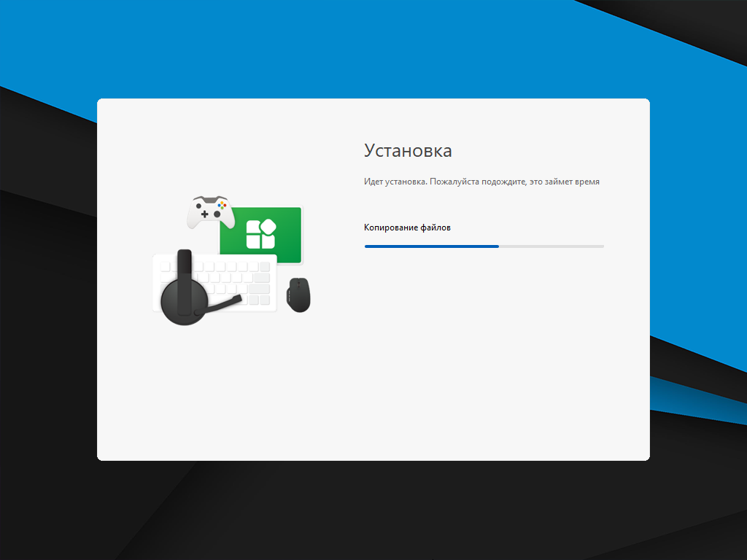Click the D-pad on the game controller

204,214
